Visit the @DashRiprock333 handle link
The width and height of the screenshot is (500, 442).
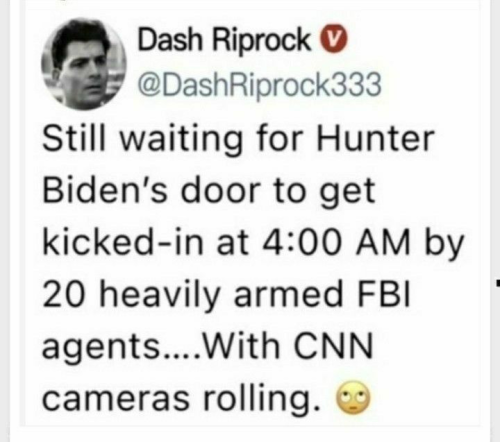pos(260,85)
